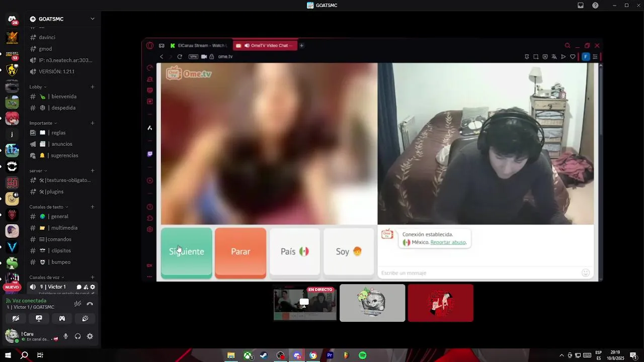Toggle headphones deafen in Discord
Image resolution: width=644 pixels, height=362 pixels.
(77, 336)
